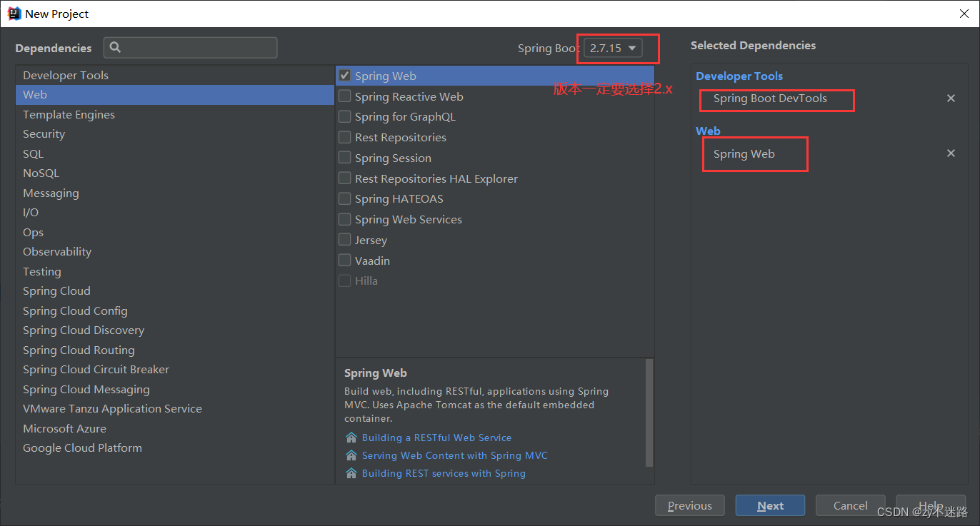Click Spring Web in Selected Dependencies list
The image size is (980, 526).
744,154
